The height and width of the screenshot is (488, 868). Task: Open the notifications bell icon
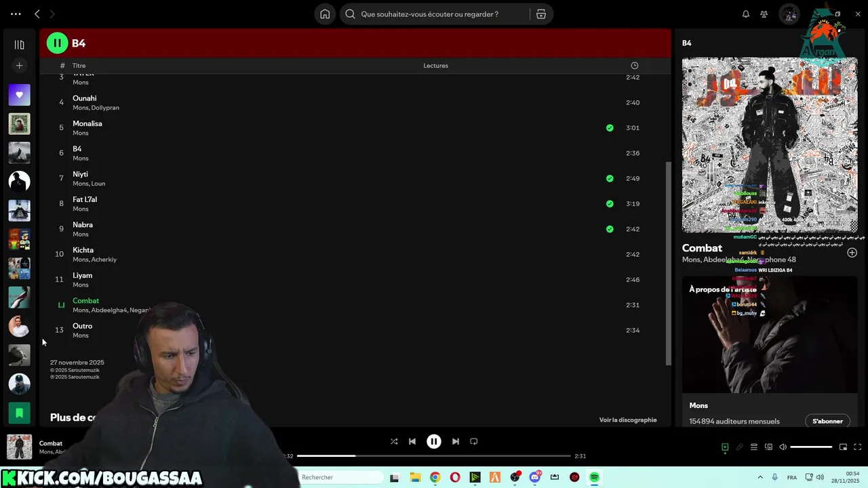click(x=746, y=14)
